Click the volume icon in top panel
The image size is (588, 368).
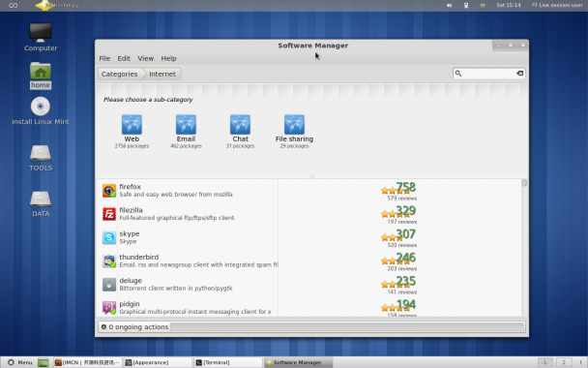pos(450,5)
